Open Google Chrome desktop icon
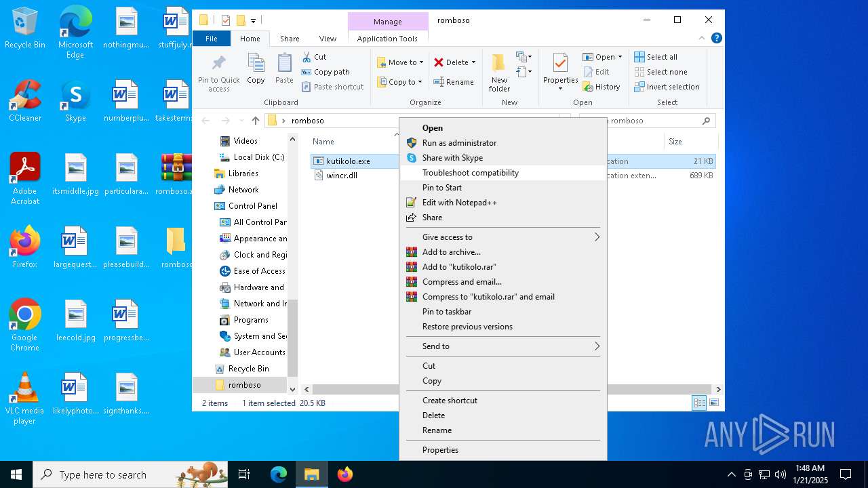Screen dimensions: 868x488 pos(25,325)
